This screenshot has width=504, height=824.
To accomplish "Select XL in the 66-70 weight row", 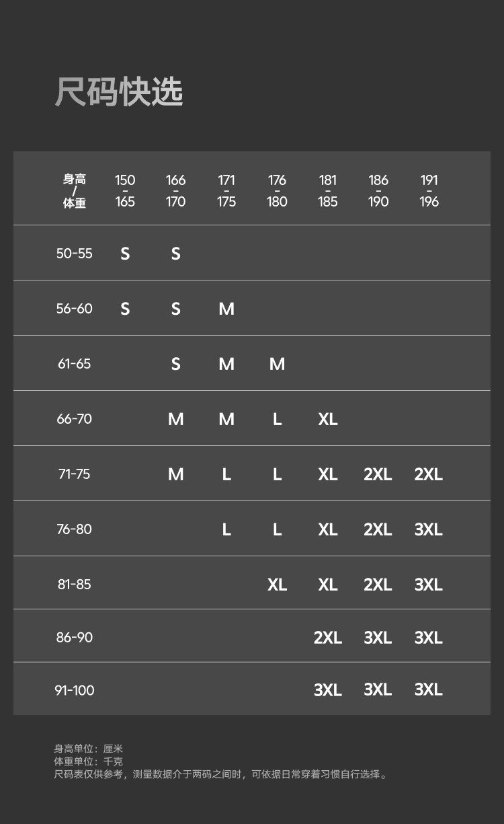I will (x=328, y=419).
